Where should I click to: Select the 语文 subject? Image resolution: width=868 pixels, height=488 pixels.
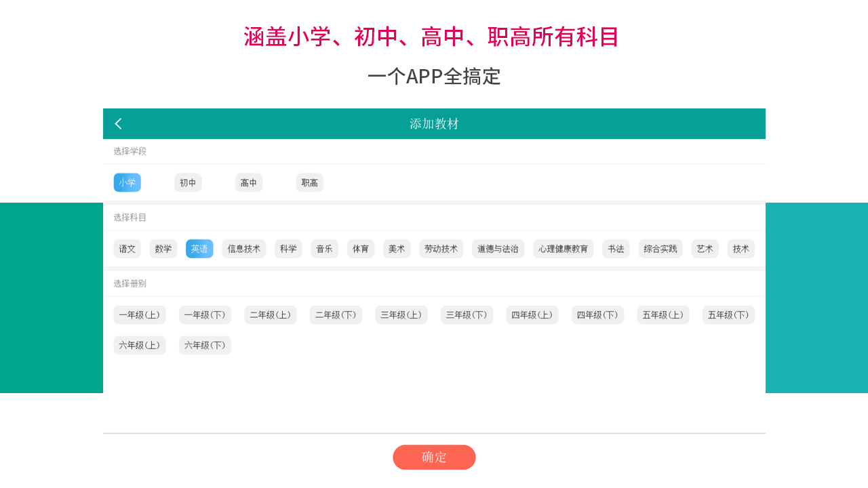coord(127,249)
